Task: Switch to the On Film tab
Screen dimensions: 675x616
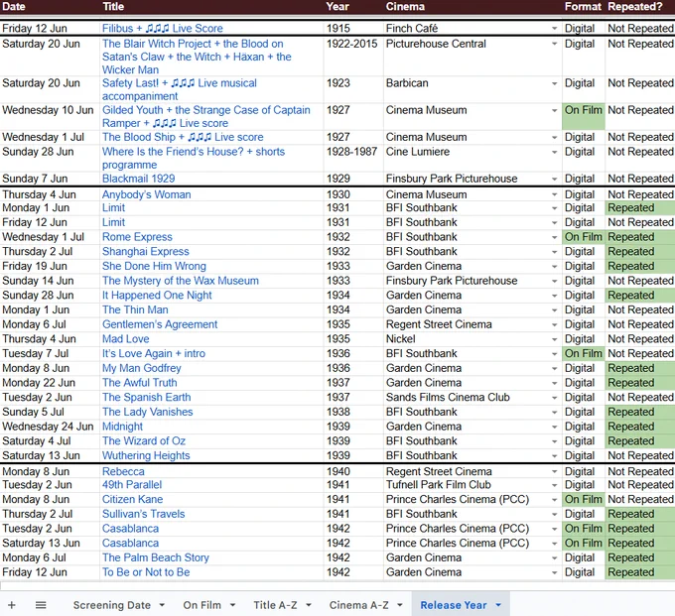Action: coord(202,605)
